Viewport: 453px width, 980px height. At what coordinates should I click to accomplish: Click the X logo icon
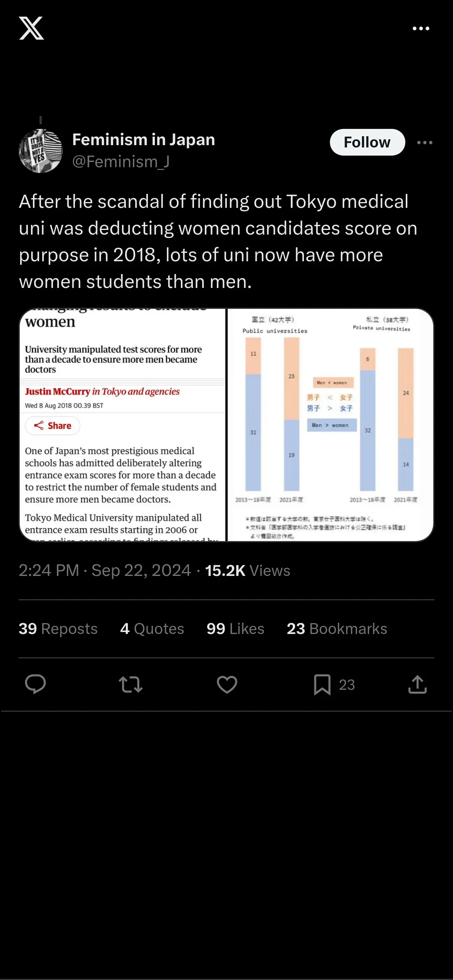(x=31, y=28)
